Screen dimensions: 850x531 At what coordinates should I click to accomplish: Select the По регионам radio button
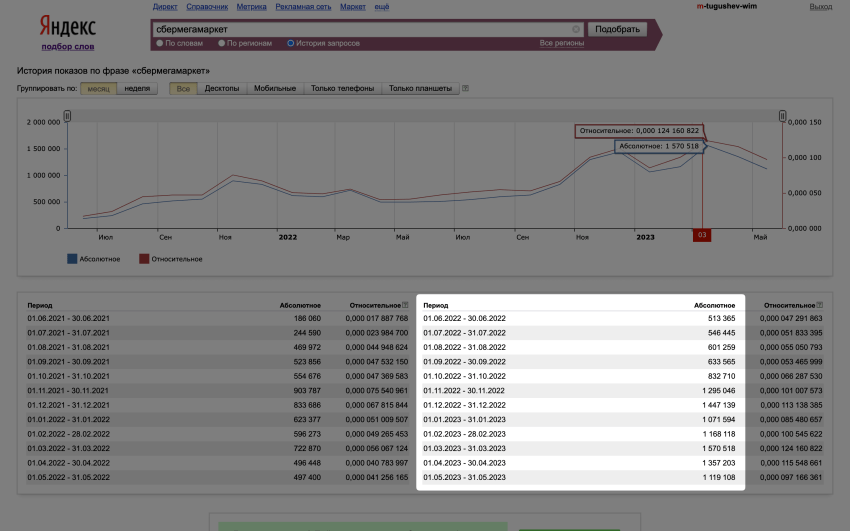(221, 43)
